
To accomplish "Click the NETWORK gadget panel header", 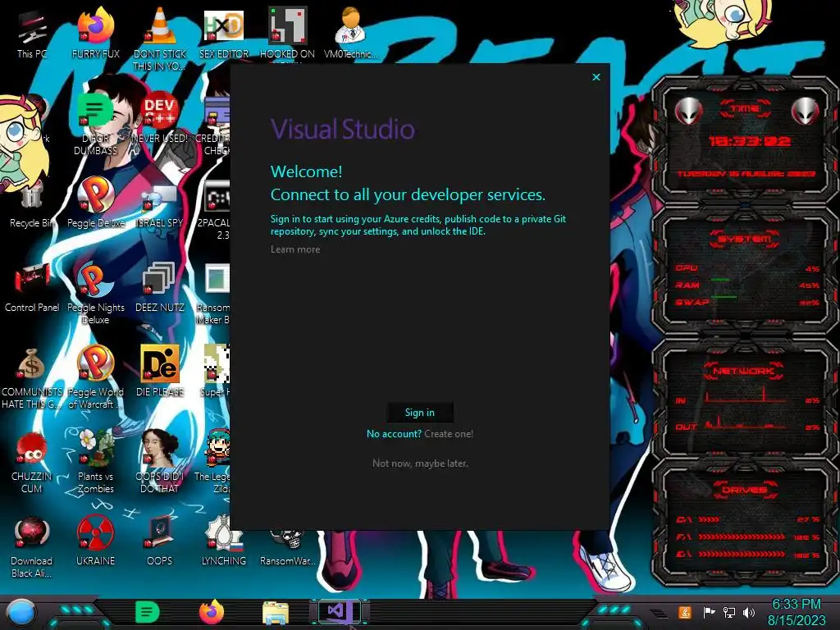I will tap(743, 371).
